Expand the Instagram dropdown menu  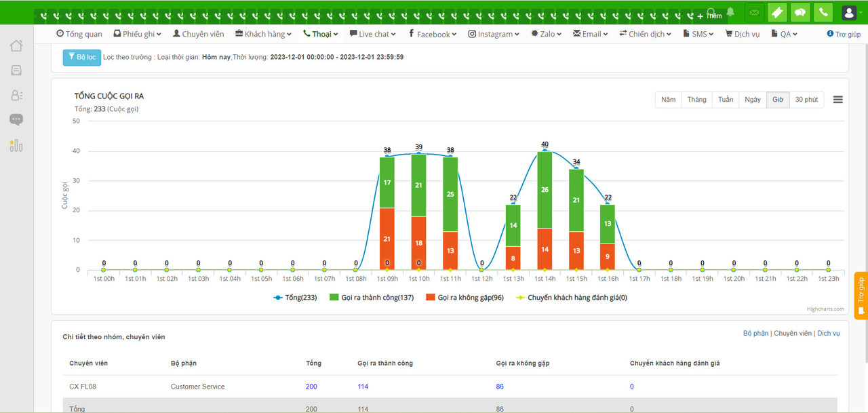(x=494, y=34)
